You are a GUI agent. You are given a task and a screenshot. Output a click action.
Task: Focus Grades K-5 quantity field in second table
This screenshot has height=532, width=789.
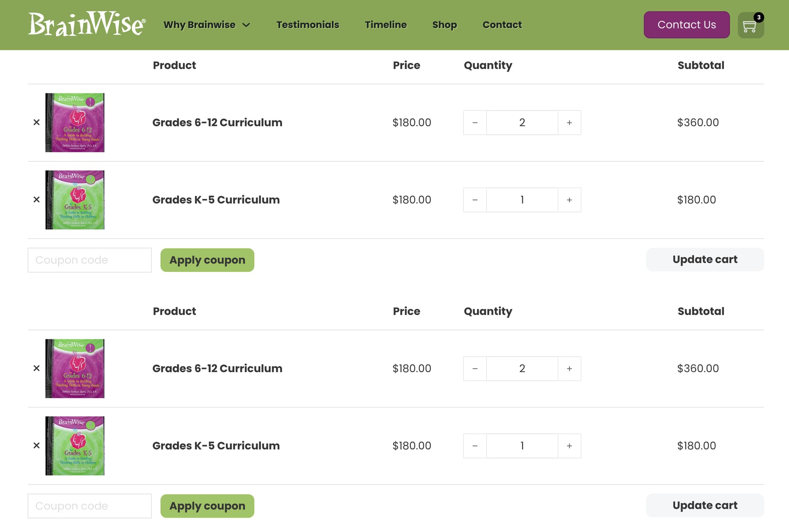[x=522, y=446]
